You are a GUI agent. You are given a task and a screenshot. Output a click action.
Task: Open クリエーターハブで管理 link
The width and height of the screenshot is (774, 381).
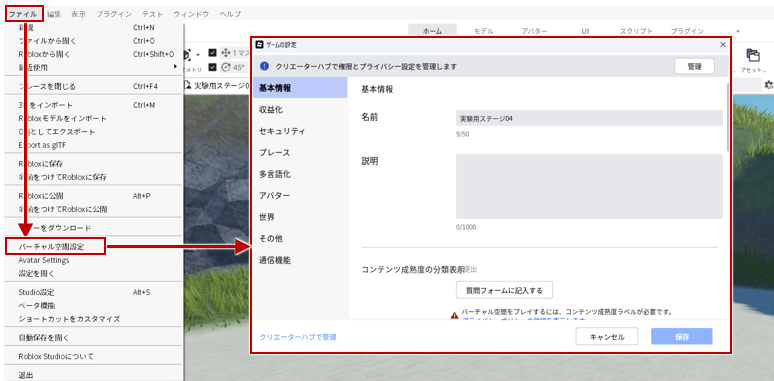298,337
